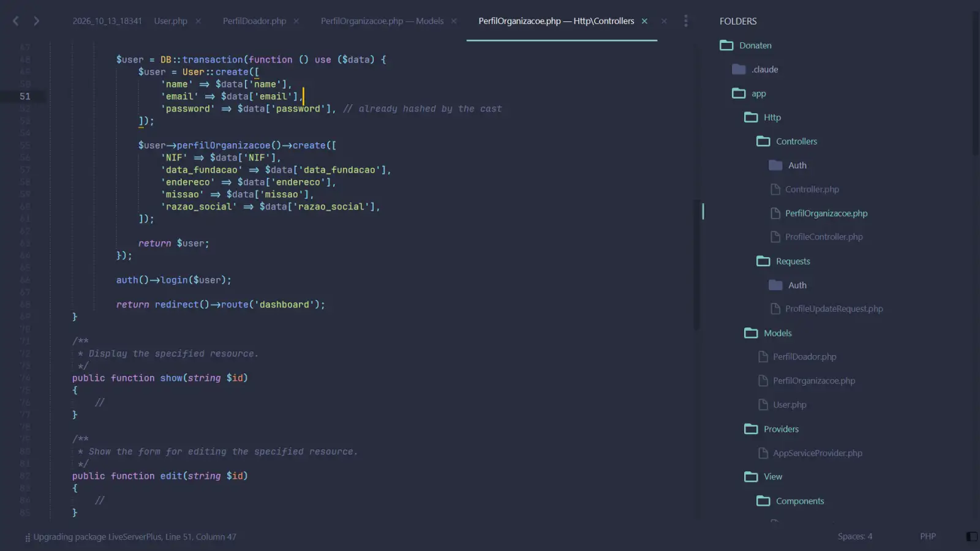This screenshot has width=980, height=551.
Task: Close the User.php tab
Action: click(x=198, y=21)
